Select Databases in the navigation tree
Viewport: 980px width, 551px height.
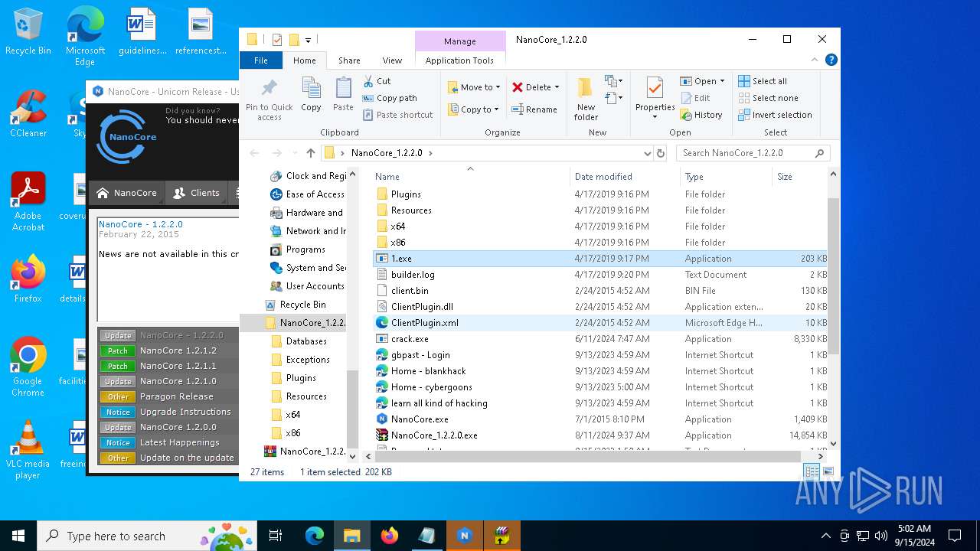coord(306,341)
